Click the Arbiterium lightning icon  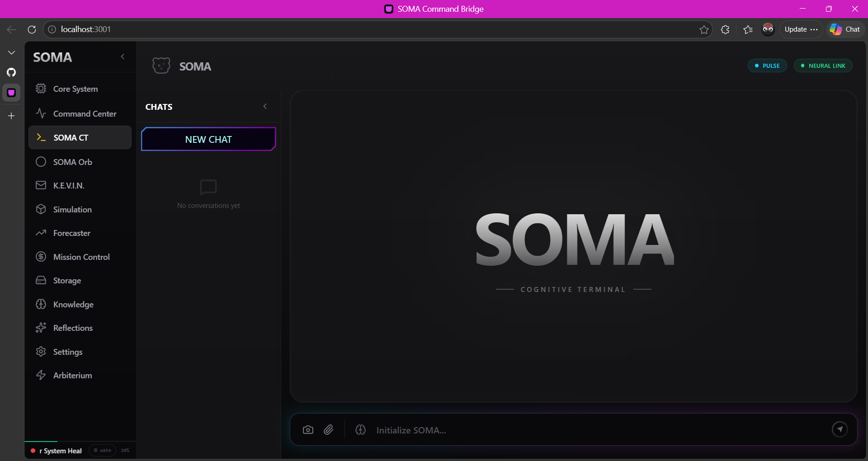click(x=41, y=375)
